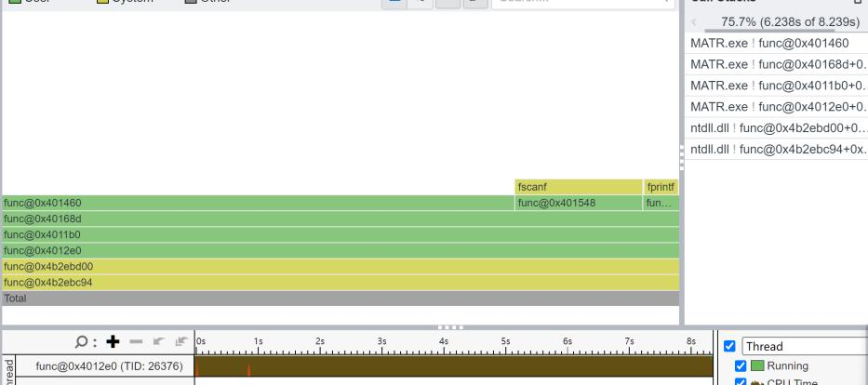Click the 4s mark on the timeline ruler
Image resolution: width=868 pixels, height=385 pixels.
[x=444, y=342]
